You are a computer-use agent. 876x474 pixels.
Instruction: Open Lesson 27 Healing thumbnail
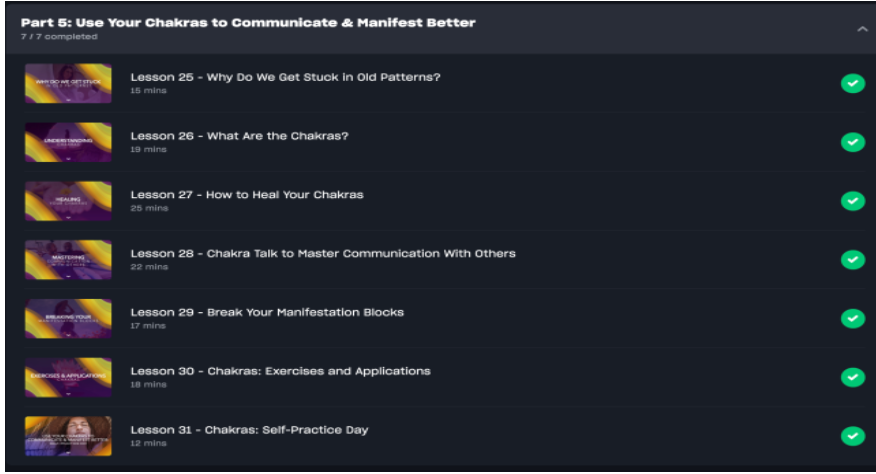tap(68, 201)
